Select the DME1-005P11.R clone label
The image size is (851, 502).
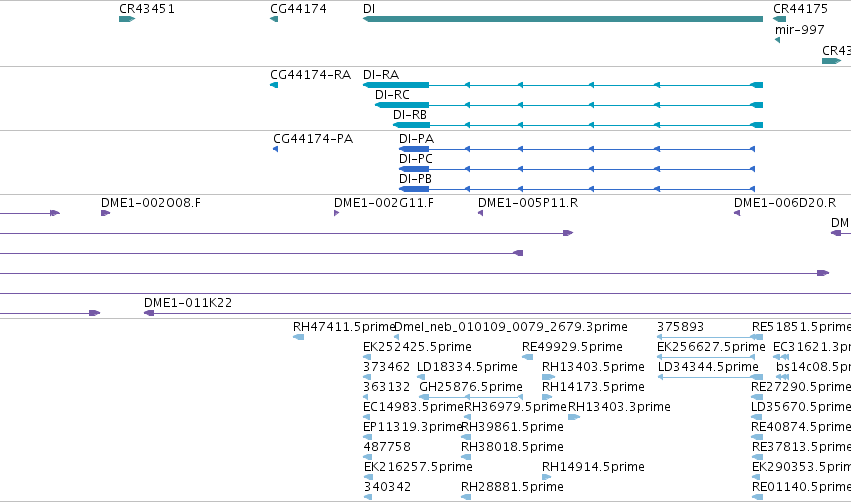pyautogui.click(x=528, y=202)
